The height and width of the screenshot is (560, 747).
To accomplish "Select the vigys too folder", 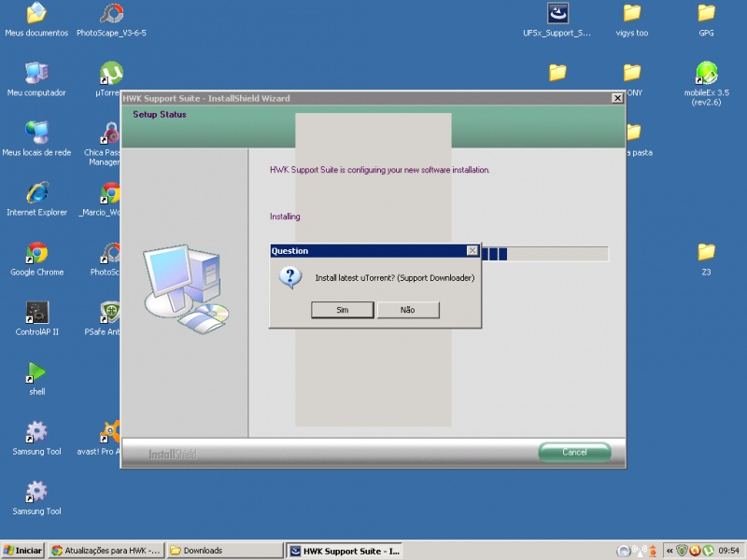I will coord(632,20).
